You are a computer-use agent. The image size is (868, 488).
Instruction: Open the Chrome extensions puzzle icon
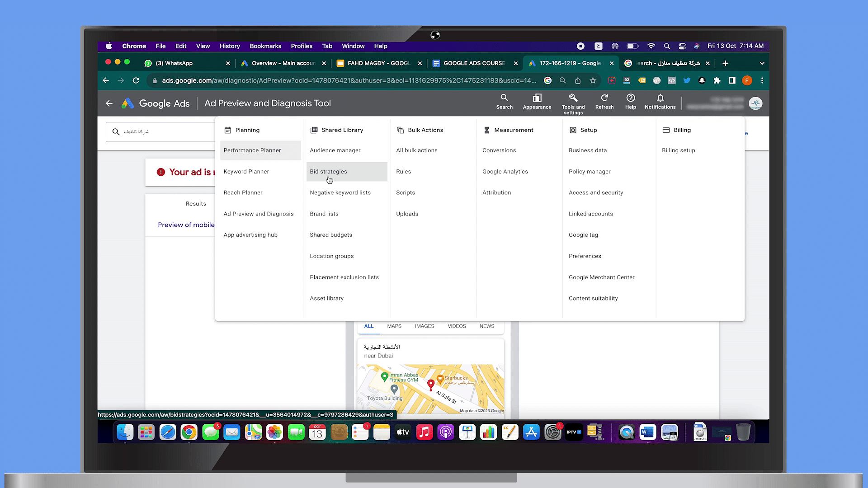717,80
